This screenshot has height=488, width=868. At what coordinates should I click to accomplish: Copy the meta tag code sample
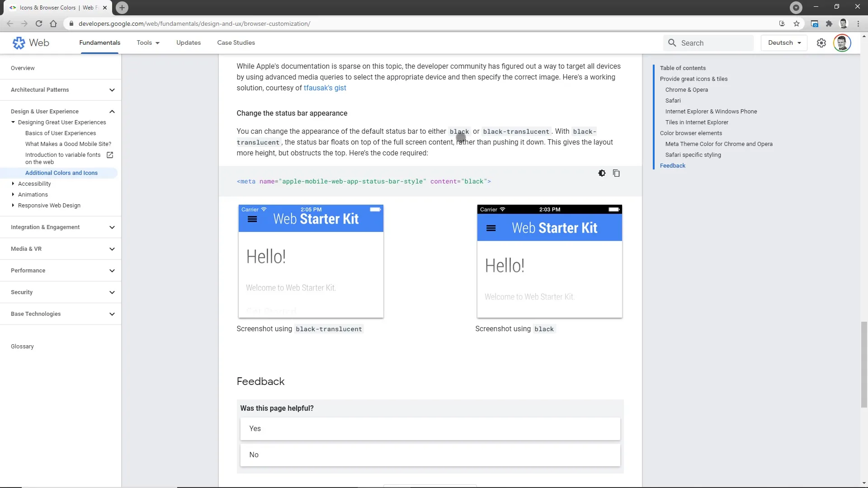point(616,173)
